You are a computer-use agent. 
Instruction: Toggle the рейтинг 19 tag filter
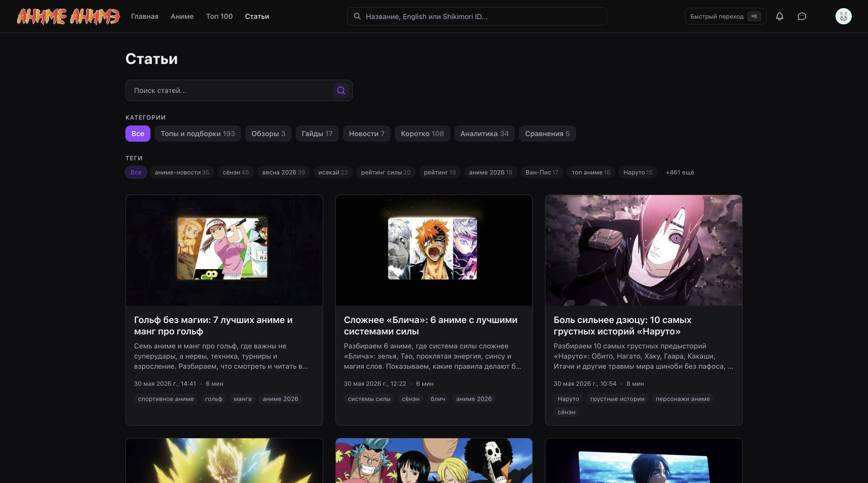point(440,172)
